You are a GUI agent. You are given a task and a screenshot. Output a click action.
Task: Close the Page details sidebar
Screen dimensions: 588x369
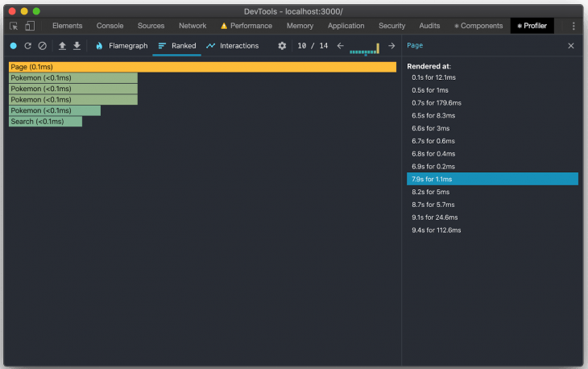[571, 46]
